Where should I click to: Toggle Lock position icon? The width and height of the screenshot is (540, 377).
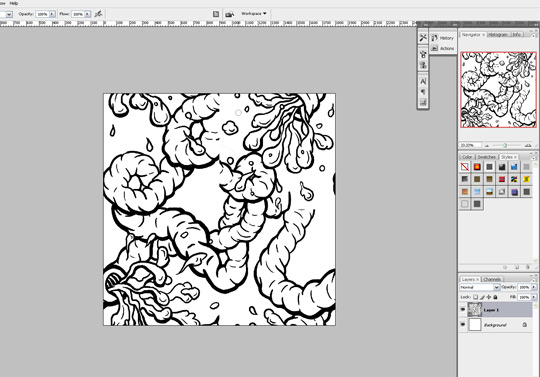click(489, 297)
